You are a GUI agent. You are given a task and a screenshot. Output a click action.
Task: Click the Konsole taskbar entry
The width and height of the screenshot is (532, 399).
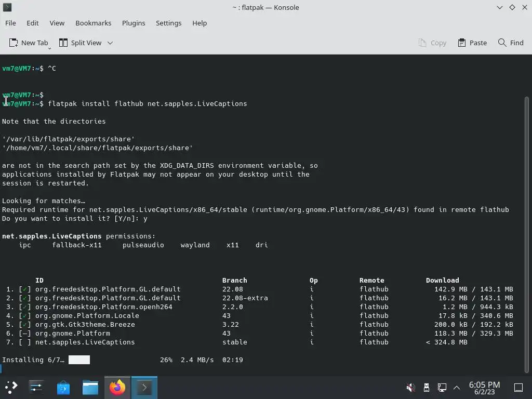[x=144, y=387]
